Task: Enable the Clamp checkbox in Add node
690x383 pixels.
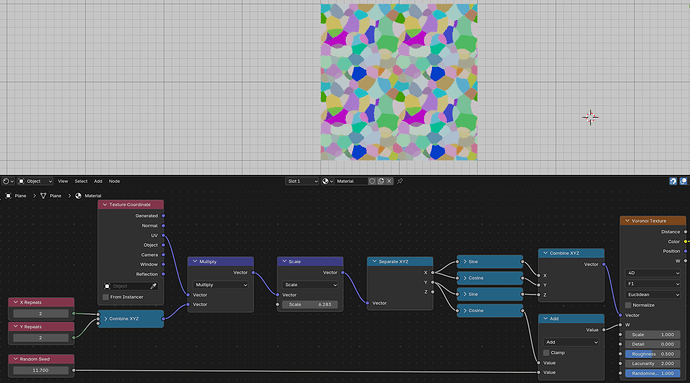Action: click(546, 353)
